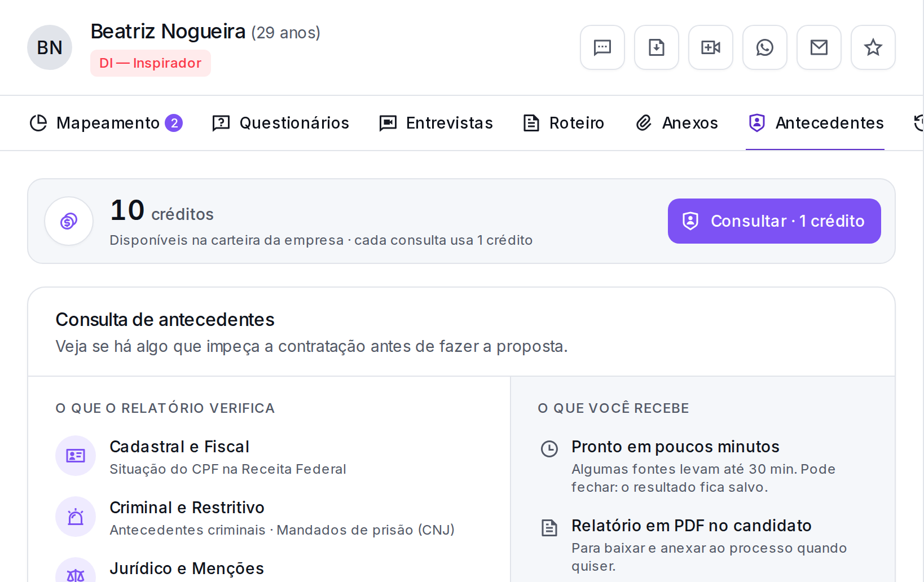Click the BN avatar circle
This screenshot has height=582, width=924.
(x=50, y=47)
